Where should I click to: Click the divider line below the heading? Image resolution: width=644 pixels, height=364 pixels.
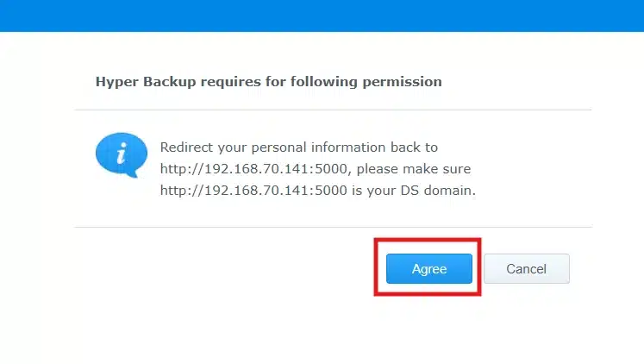(x=333, y=110)
